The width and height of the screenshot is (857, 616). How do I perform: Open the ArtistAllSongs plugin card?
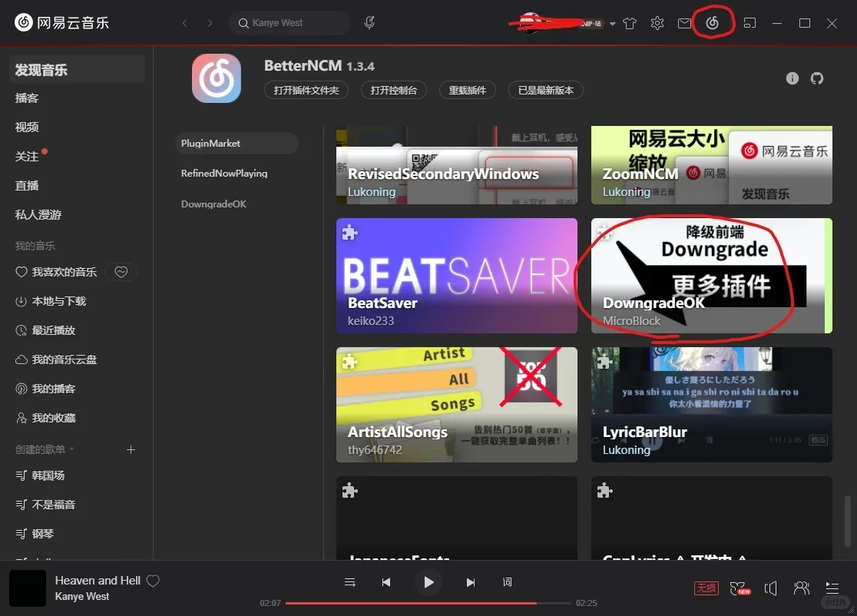click(x=456, y=405)
